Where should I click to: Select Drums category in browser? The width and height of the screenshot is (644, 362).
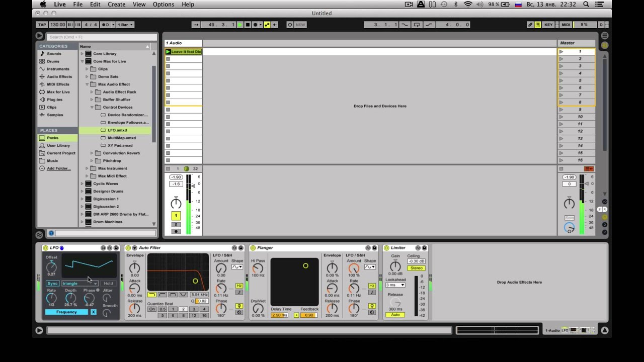(53, 61)
